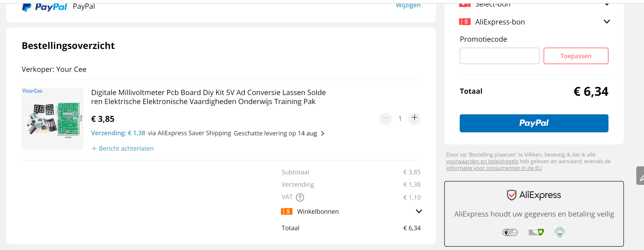Increase the item quantity with the plus button
The height and width of the screenshot is (250, 644).
coord(414,118)
